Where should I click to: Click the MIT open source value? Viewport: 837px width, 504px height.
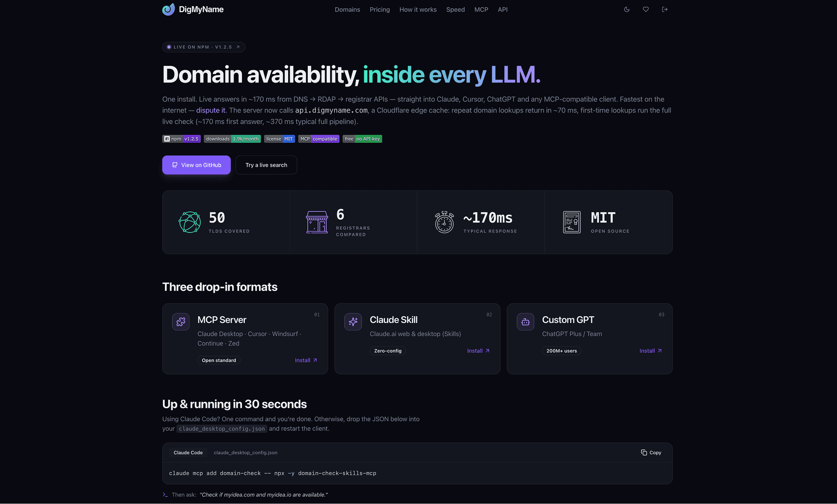click(x=603, y=218)
